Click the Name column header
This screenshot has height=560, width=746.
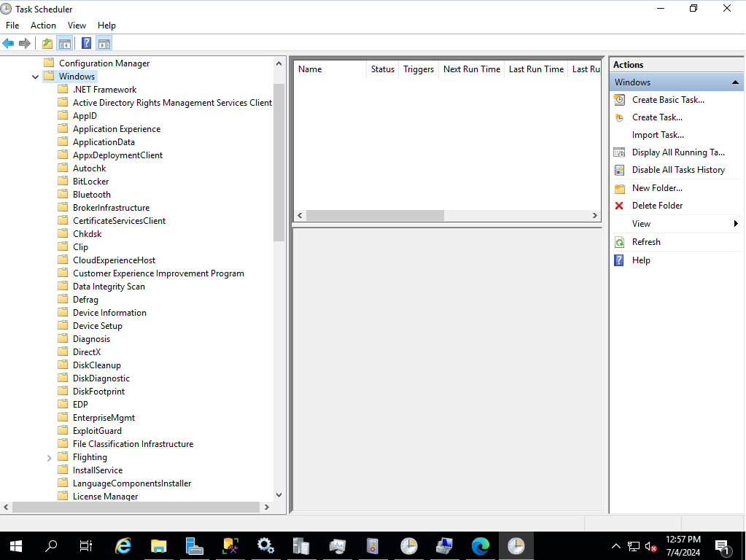(x=330, y=69)
